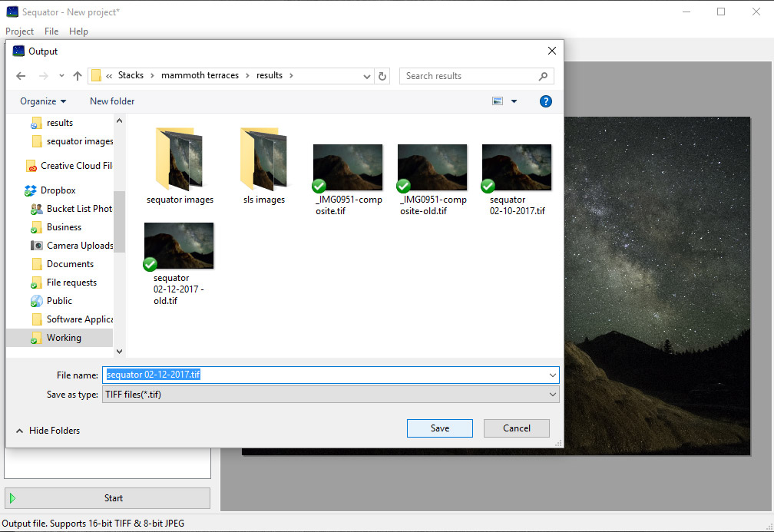Select the sls images folder thumbnail

tap(264, 165)
